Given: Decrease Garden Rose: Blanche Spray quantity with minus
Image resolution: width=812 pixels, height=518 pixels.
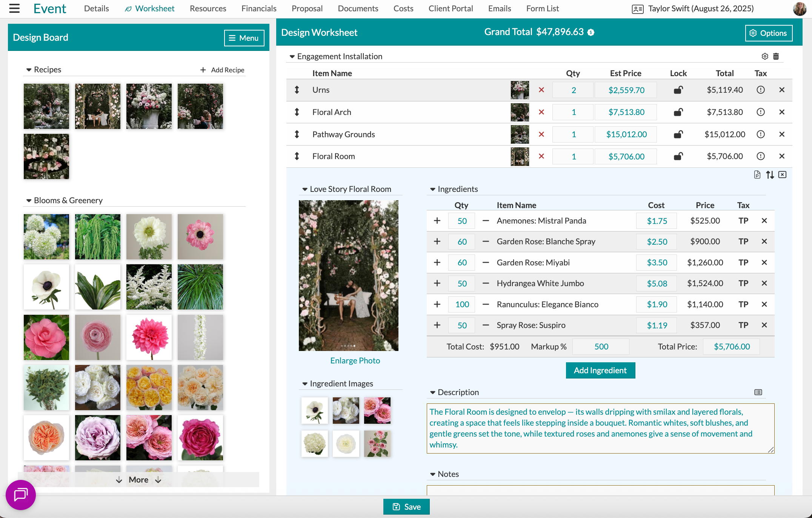Looking at the screenshot, I should [486, 241].
